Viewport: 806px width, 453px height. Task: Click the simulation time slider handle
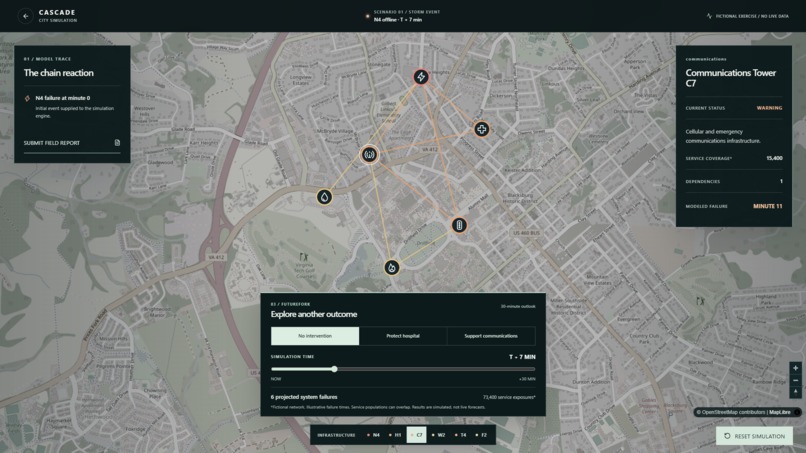click(x=335, y=369)
